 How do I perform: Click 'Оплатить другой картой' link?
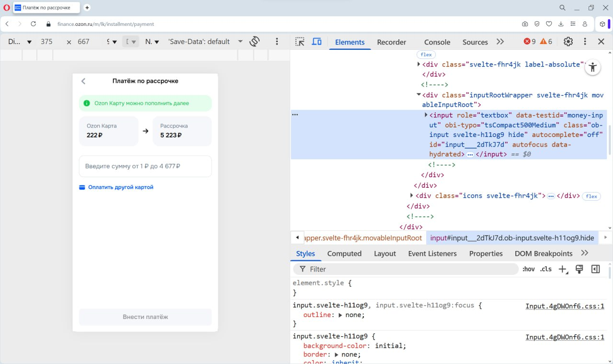click(120, 187)
